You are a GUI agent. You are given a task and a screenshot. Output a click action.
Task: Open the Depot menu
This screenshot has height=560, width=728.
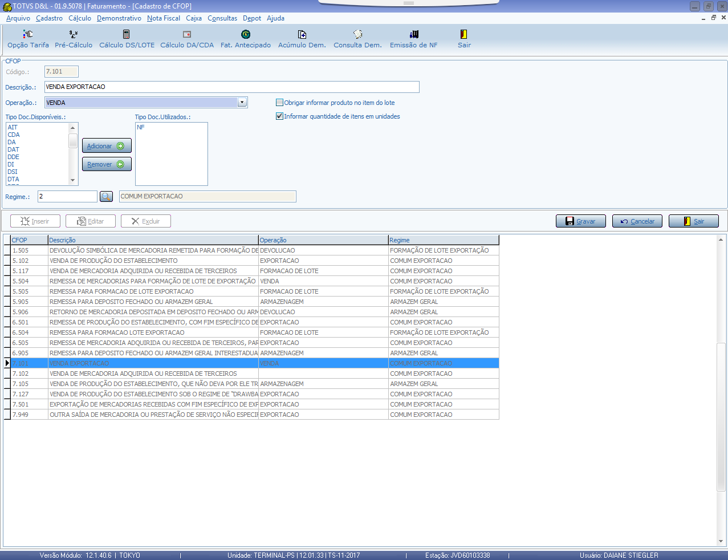pos(252,18)
